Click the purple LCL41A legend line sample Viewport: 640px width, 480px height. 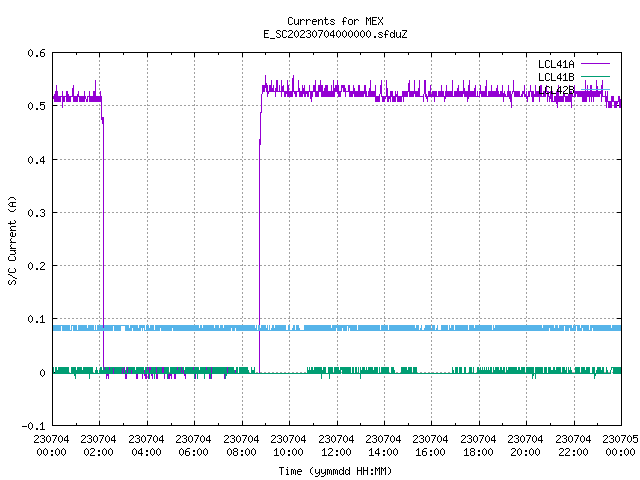tap(595, 64)
